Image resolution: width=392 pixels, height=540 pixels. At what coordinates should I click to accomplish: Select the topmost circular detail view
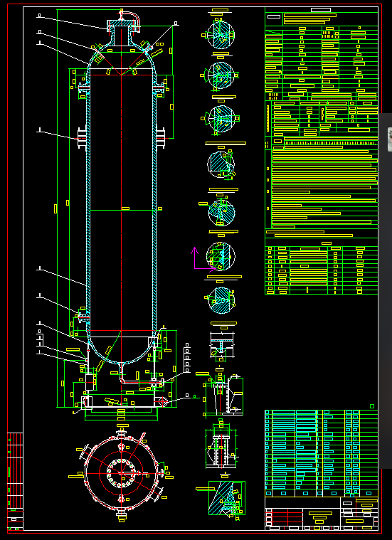[x=221, y=35]
